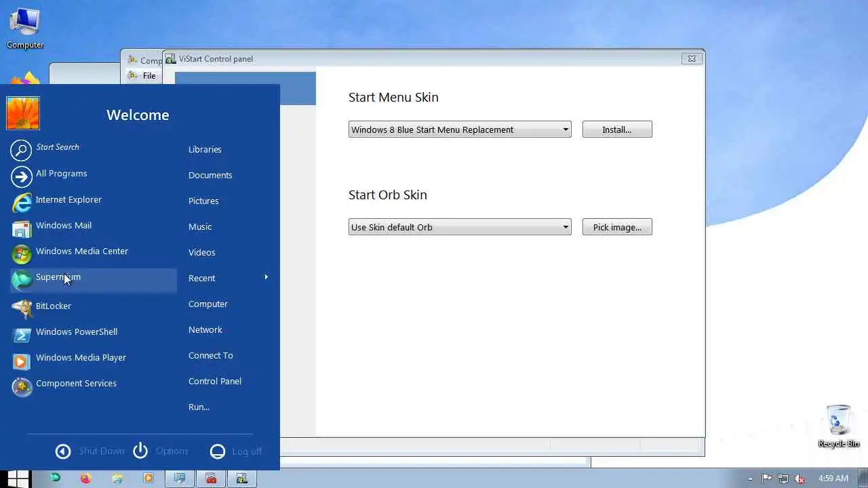Click the Action Center flag tray icon
868x488 pixels.
[x=767, y=479]
